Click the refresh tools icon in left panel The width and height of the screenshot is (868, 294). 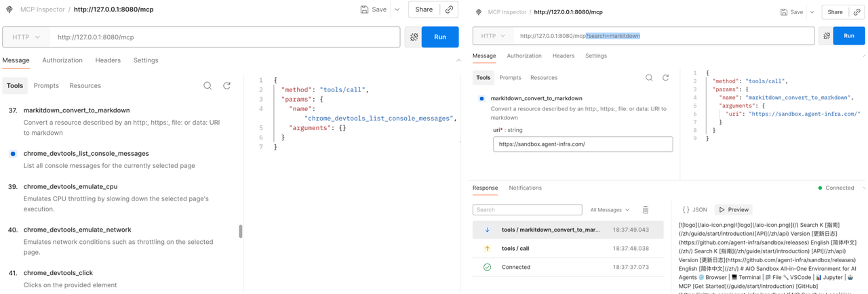click(226, 86)
